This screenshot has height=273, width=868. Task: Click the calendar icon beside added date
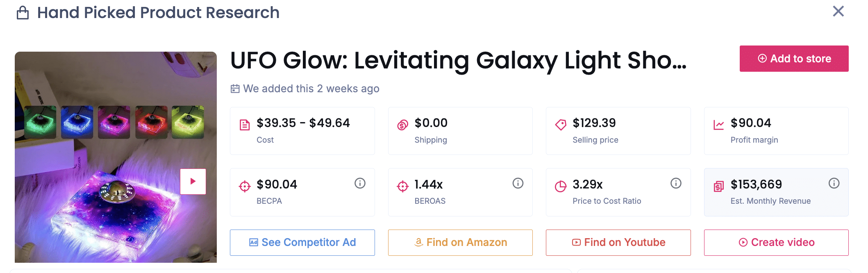coord(235,89)
